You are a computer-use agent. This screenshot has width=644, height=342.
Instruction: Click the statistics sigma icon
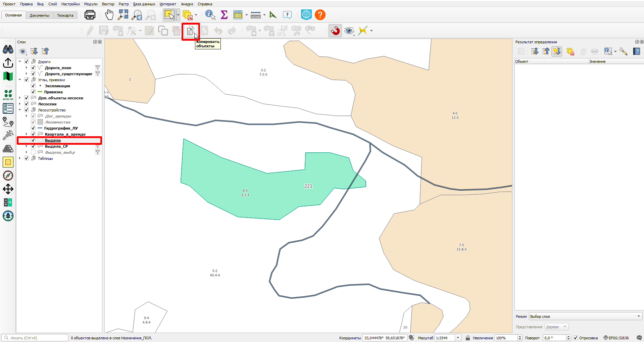pyautogui.click(x=224, y=15)
